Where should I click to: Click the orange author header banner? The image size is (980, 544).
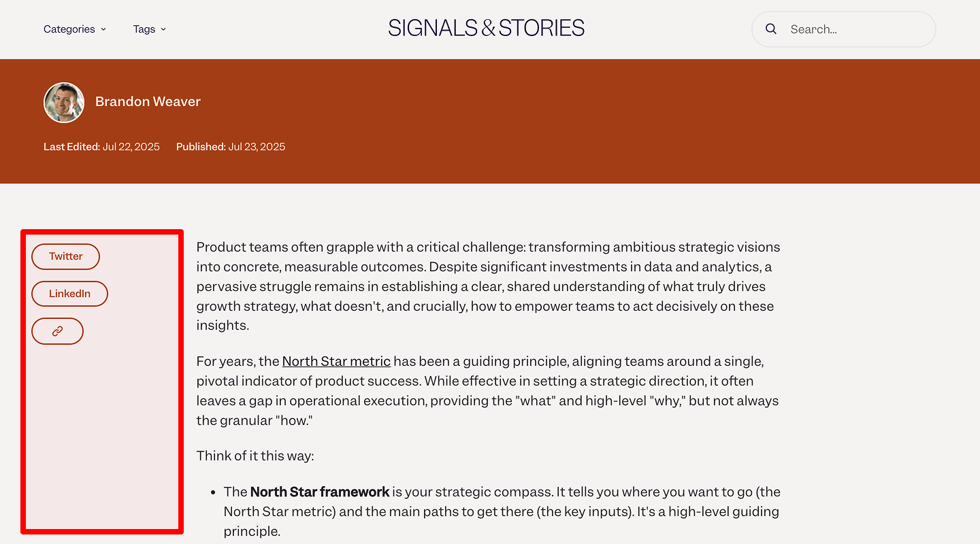[x=544, y=121]
